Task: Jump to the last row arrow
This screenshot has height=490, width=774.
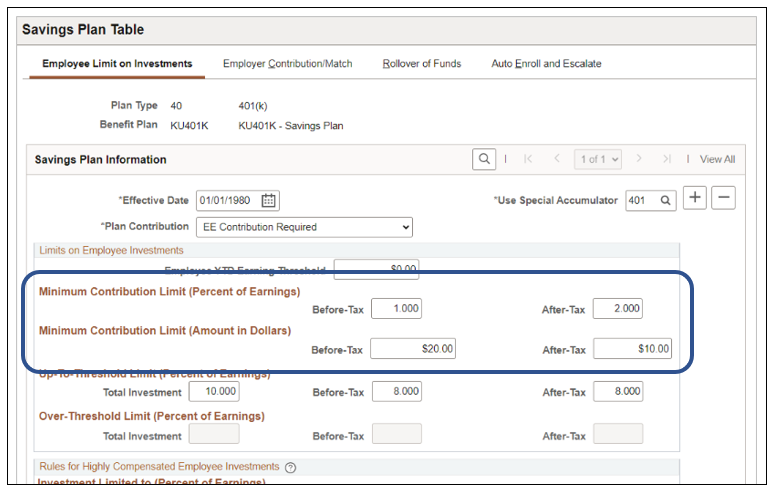Action: (x=667, y=159)
